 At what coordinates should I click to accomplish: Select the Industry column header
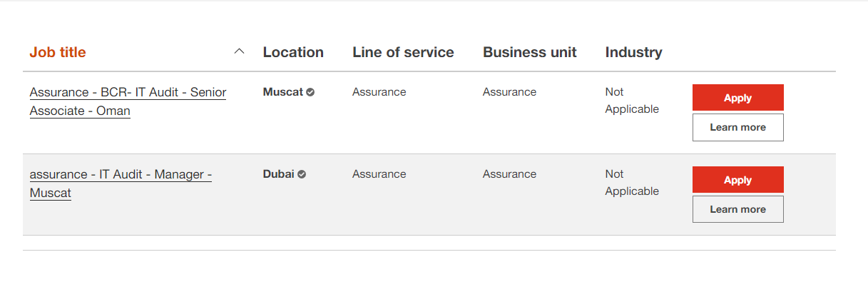(633, 52)
